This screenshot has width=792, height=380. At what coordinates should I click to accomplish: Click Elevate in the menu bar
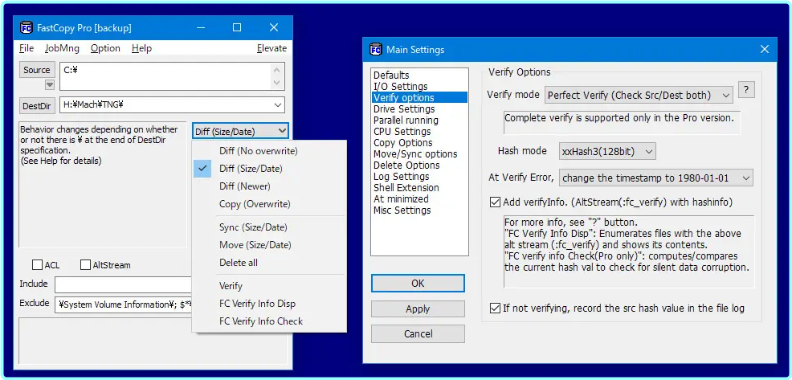[x=272, y=49]
